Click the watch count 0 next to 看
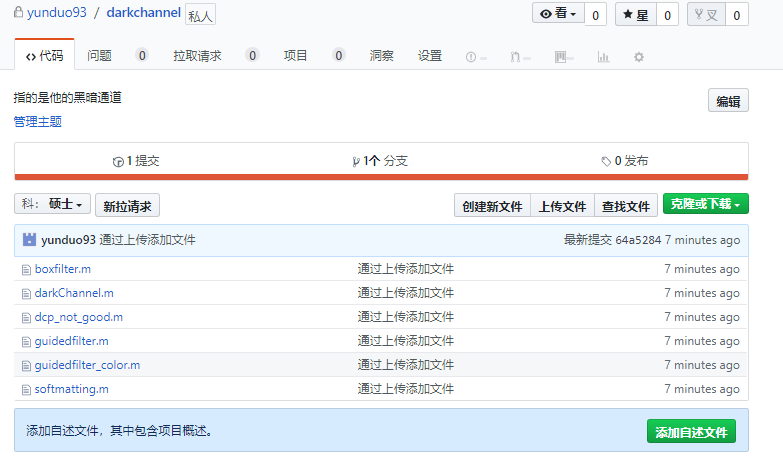The width and height of the screenshot is (783, 474). click(x=595, y=15)
